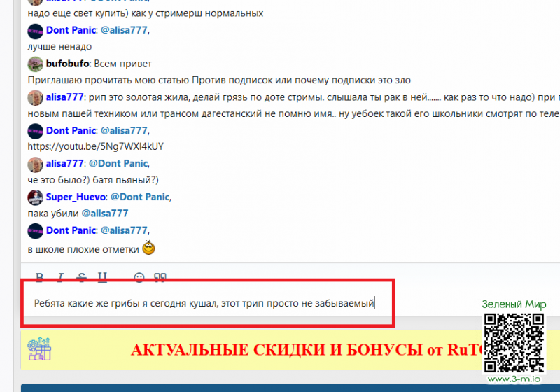Click Super_Huevo's profile avatar
This screenshot has height=392, width=560.
click(36, 197)
